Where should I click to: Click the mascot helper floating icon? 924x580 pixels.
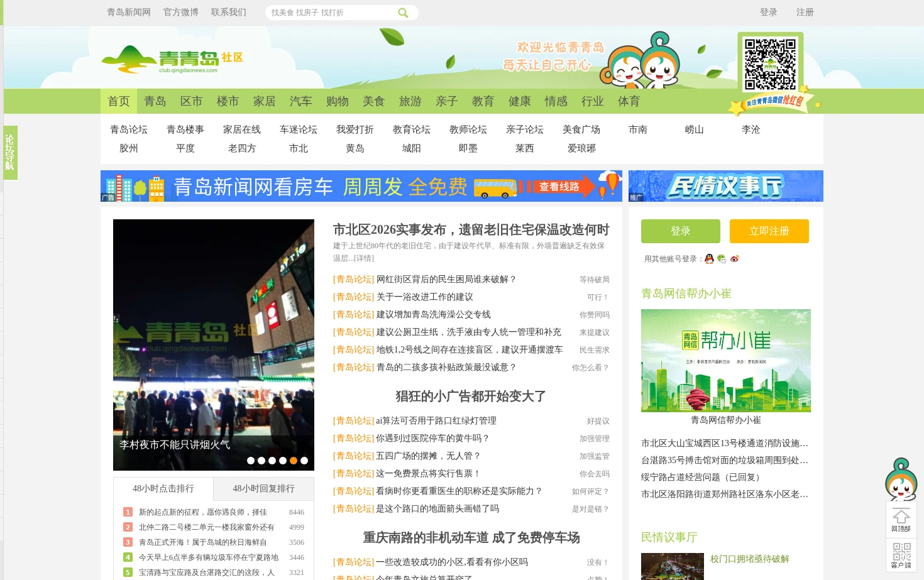tap(901, 479)
